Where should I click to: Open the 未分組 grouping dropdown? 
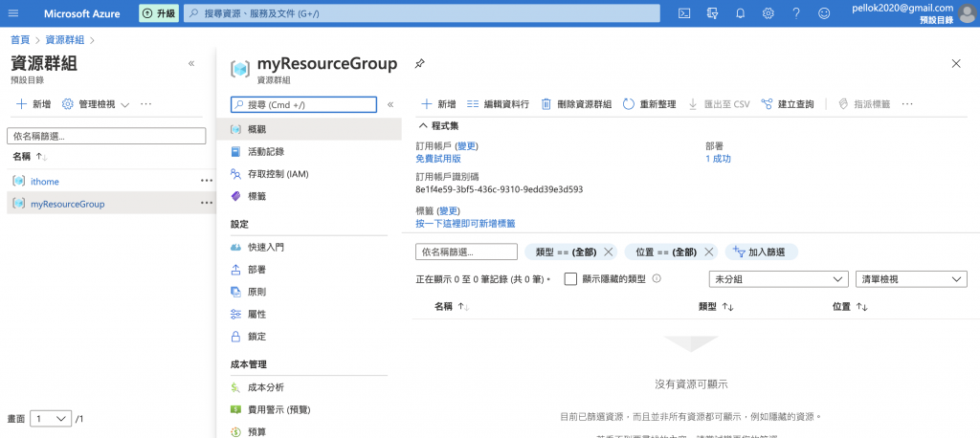point(779,279)
